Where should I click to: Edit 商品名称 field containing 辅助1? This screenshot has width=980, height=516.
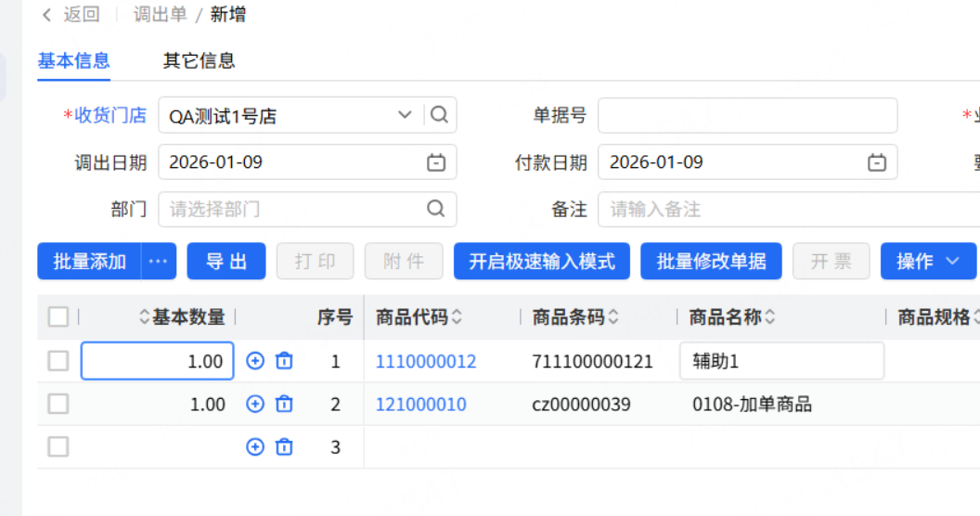(782, 360)
